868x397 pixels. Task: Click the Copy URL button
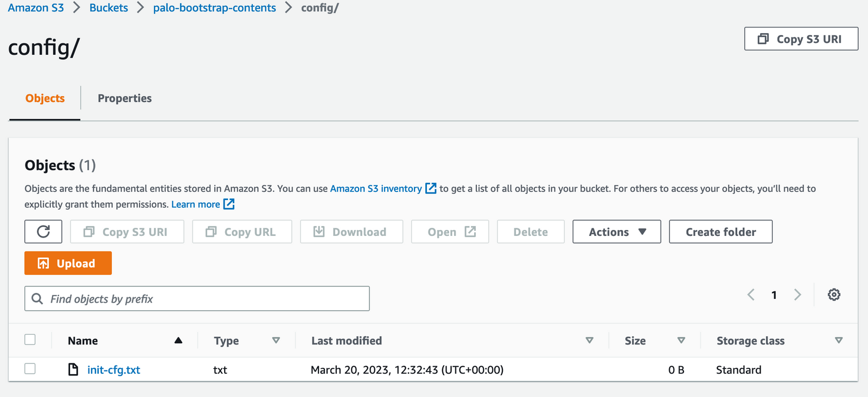point(242,232)
